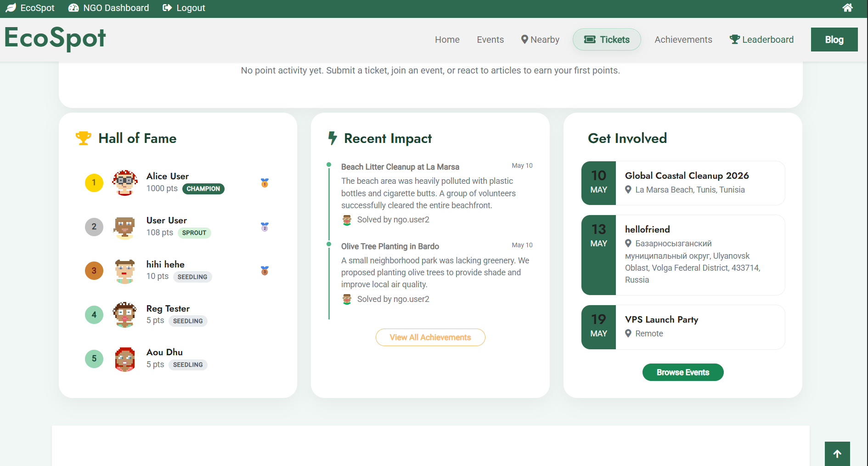
Task: Click the rank 2 gray badge
Action: pos(94,227)
